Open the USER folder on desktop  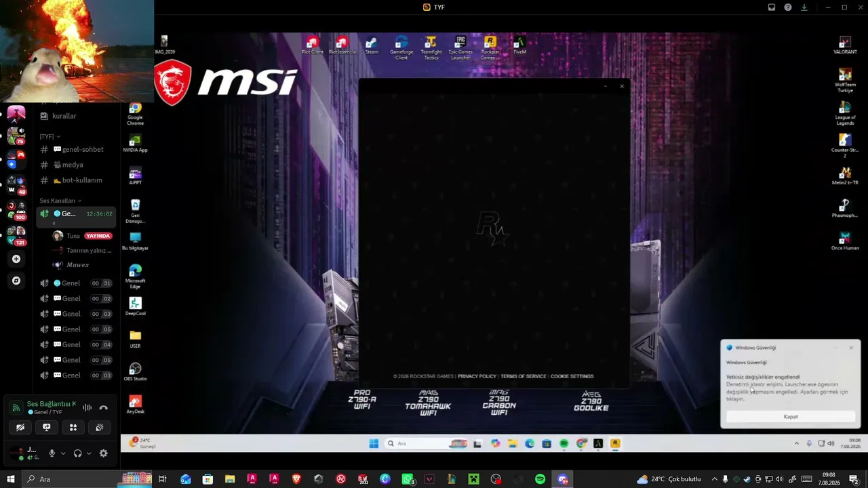point(135,340)
